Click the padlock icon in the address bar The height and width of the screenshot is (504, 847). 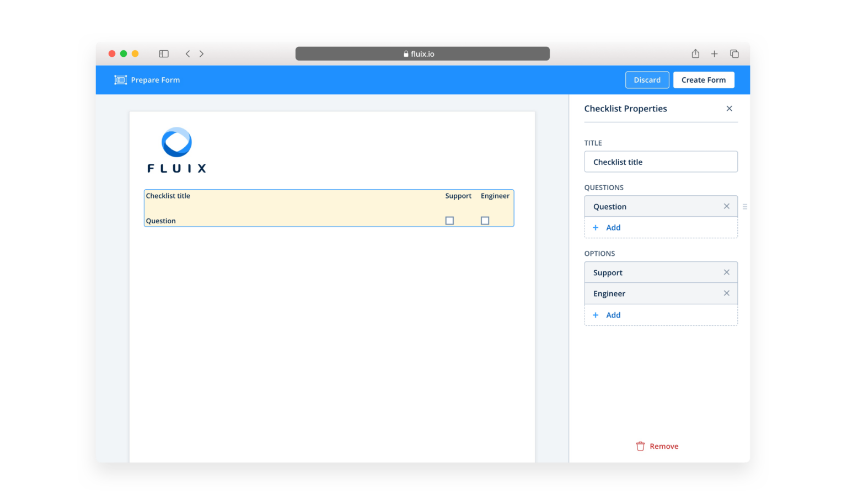[x=405, y=53]
